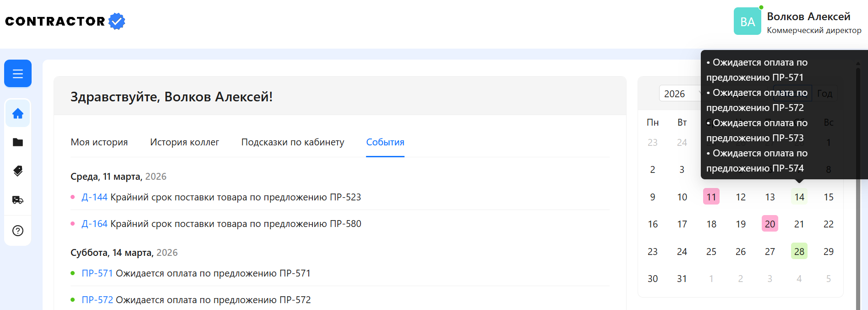The image size is (868, 310).
Task: Click the blue verified badge logo
Action: click(117, 21)
